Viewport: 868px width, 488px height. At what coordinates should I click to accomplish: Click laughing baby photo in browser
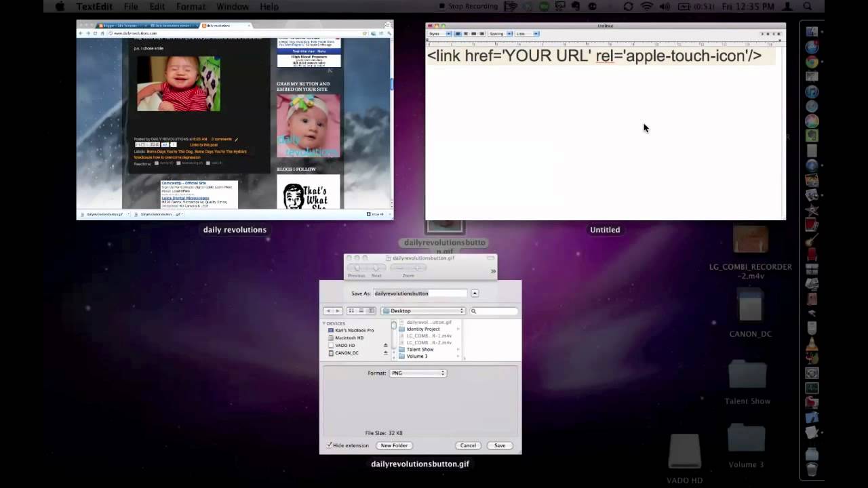tap(178, 83)
